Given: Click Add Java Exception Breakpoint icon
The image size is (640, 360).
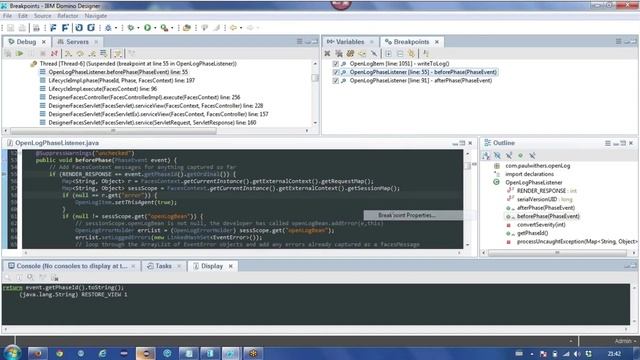Looking at the screenshot, I should (426, 53).
